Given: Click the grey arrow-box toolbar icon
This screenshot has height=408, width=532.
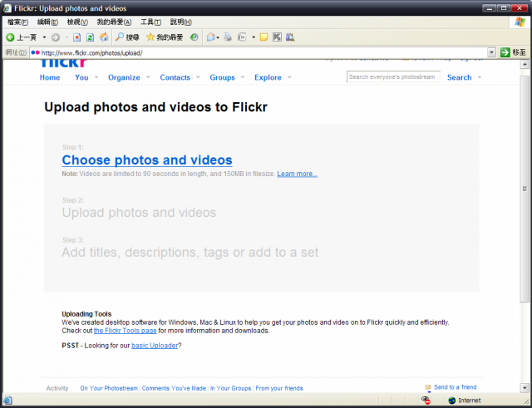Looking at the screenshot, I should [x=277, y=37].
